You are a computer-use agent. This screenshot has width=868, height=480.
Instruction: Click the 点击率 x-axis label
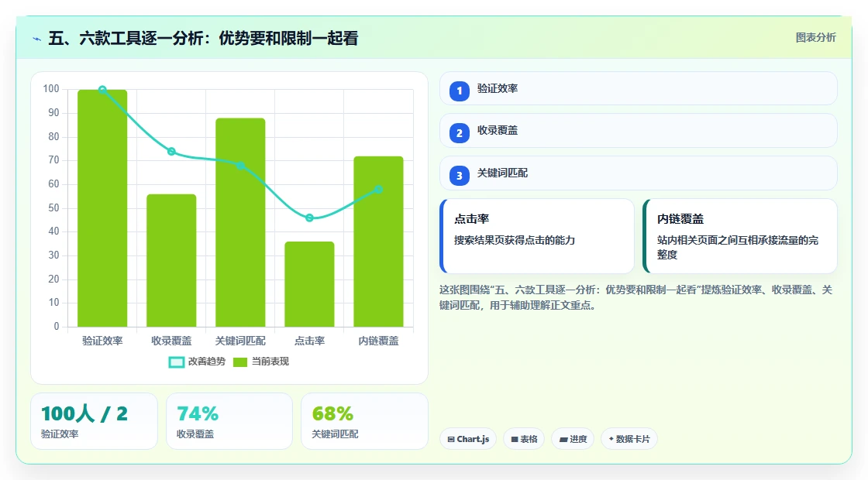pyautogui.click(x=309, y=341)
